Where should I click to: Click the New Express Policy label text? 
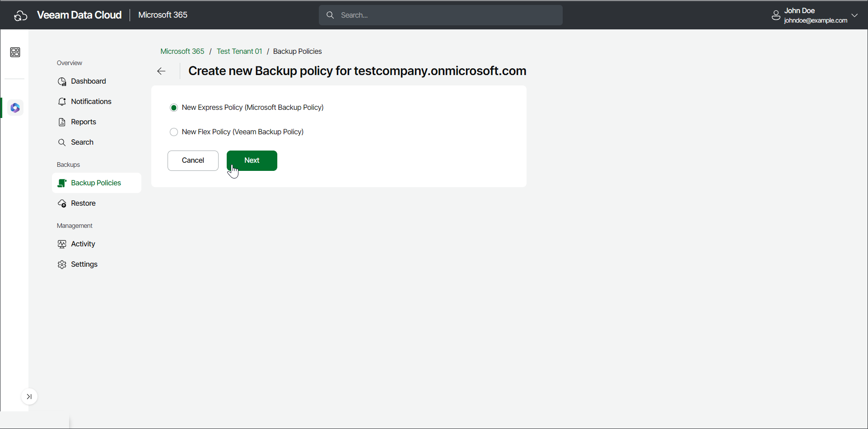[253, 108]
